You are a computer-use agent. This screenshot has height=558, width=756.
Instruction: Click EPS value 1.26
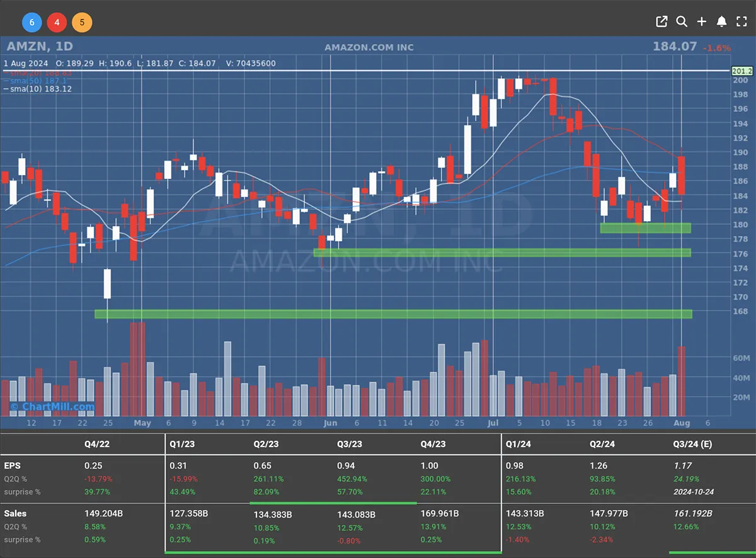pyautogui.click(x=598, y=465)
